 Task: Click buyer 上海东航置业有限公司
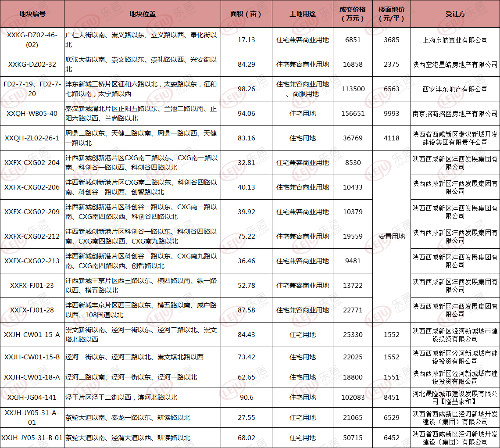(x=455, y=40)
